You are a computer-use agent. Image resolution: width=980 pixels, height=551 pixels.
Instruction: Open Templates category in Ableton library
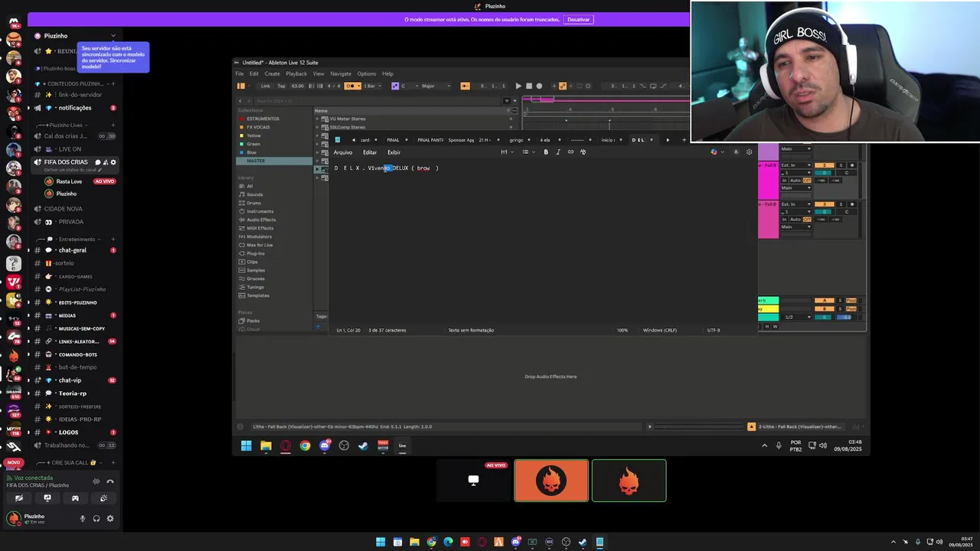(x=258, y=295)
